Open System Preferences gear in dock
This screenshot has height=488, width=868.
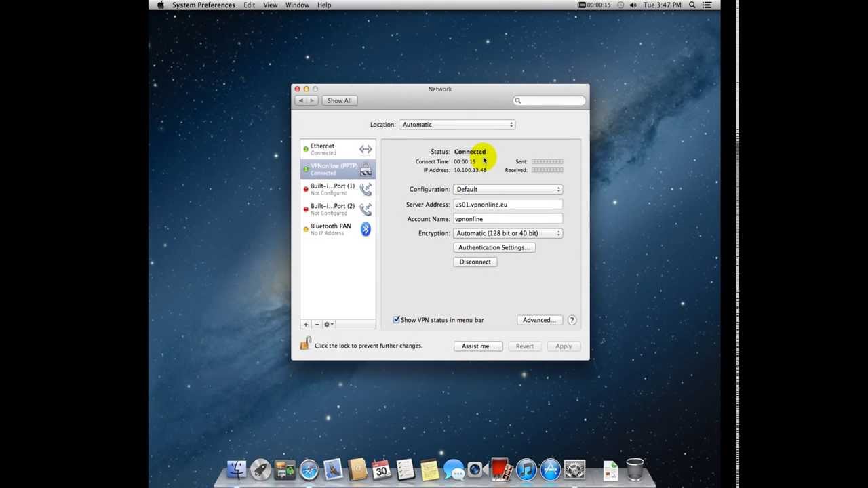coord(574,469)
